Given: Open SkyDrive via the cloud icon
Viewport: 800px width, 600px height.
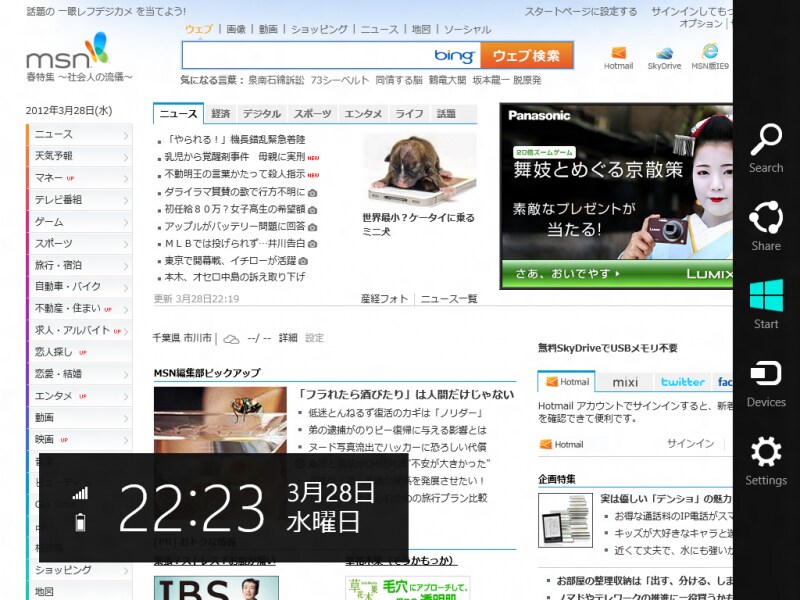Looking at the screenshot, I should [x=665, y=52].
